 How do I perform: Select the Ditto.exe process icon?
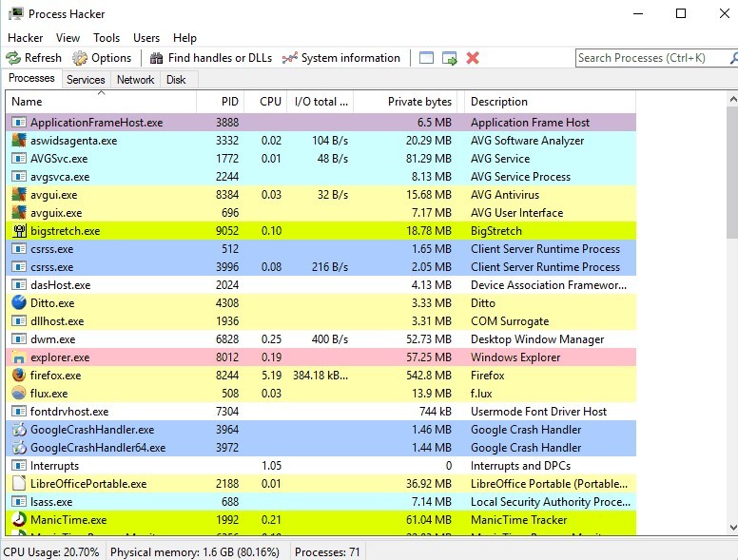[19, 303]
